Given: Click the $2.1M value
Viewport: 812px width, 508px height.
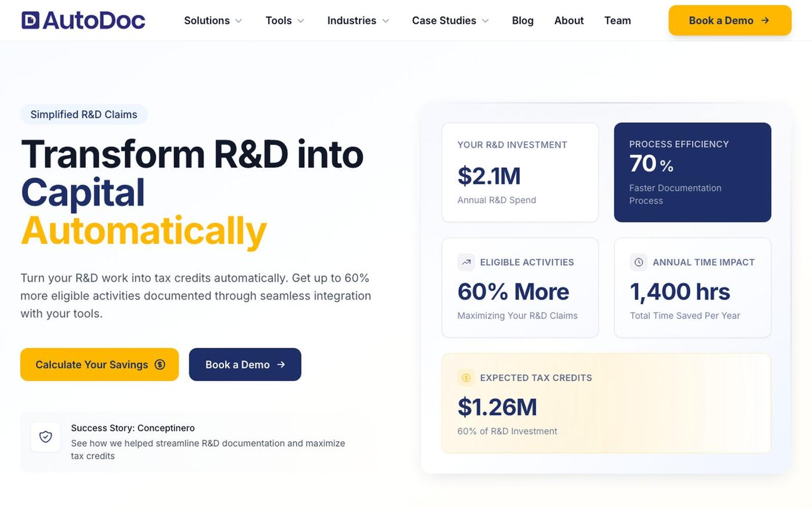Looking at the screenshot, I should click(489, 176).
